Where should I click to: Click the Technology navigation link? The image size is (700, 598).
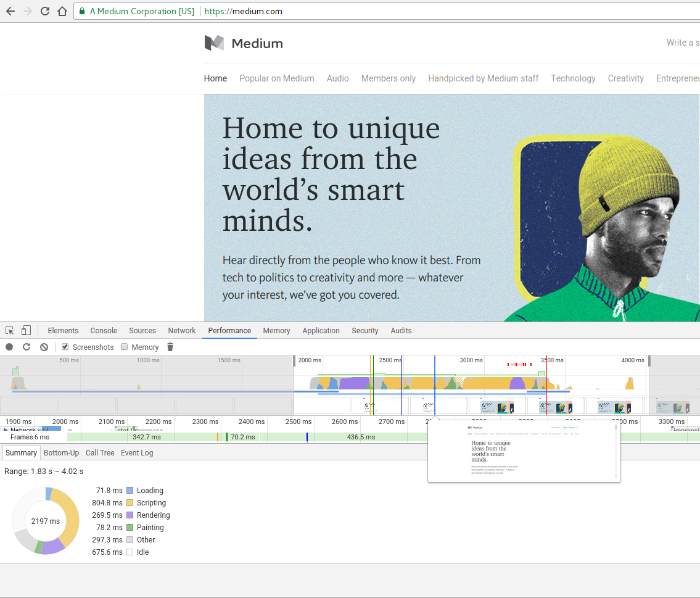coord(573,78)
